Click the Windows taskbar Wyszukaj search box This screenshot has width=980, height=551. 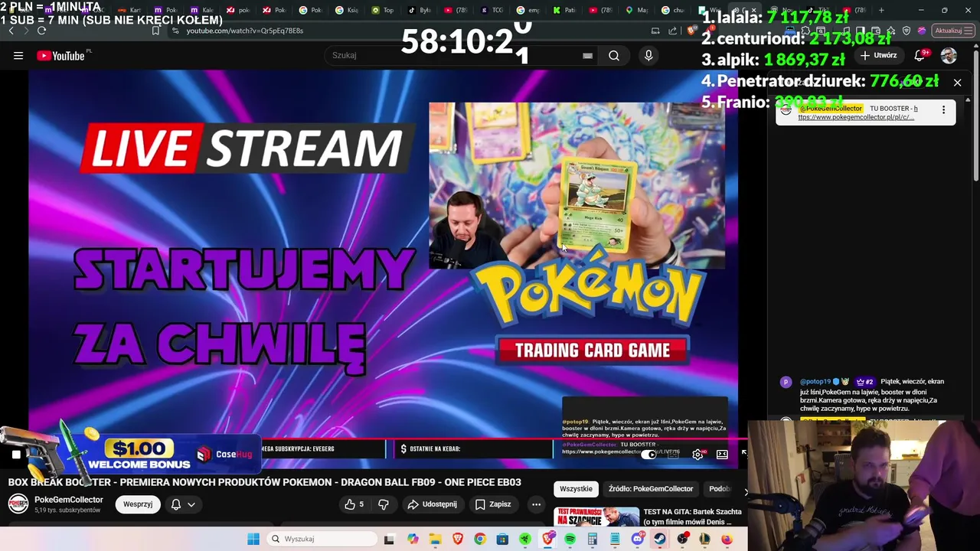click(320, 539)
